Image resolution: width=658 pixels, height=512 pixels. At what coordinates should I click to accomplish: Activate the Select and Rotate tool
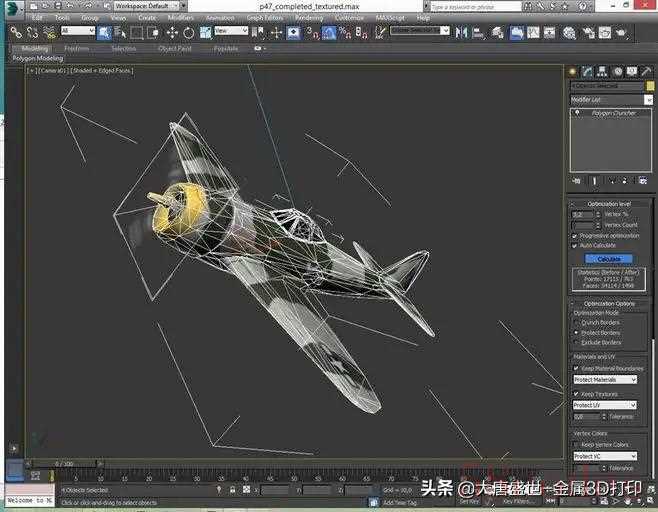[188, 32]
